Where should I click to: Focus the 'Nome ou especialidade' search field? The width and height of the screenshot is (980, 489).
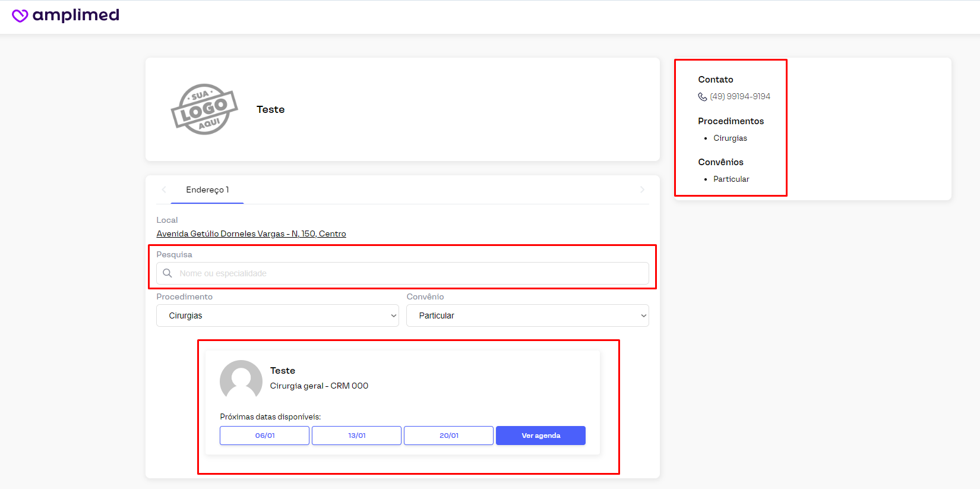pyautogui.click(x=410, y=273)
